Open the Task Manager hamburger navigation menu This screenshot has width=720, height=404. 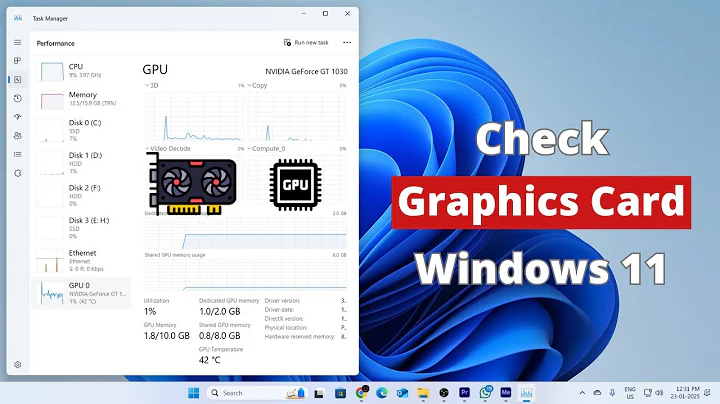coord(17,43)
